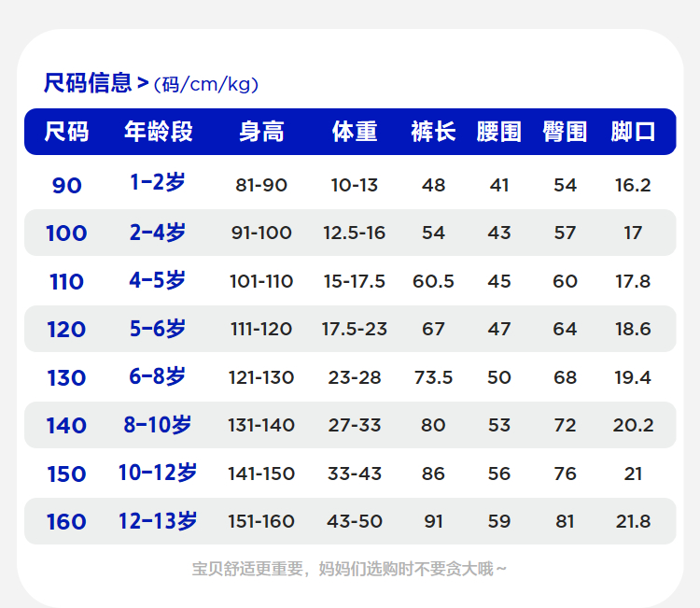This screenshot has height=608, width=700.
Task: Click the 4-5岁 age cell
Action: point(158,280)
